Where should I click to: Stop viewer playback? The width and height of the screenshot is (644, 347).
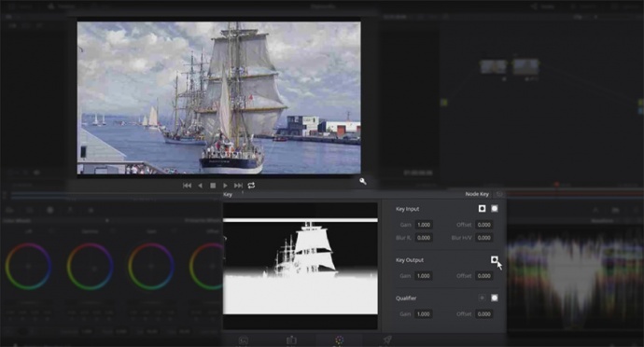coord(213,186)
